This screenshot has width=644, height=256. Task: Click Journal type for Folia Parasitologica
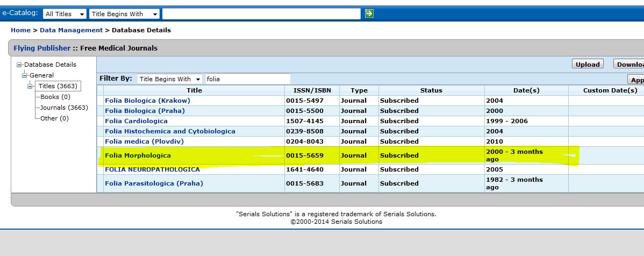pyautogui.click(x=354, y=183)
